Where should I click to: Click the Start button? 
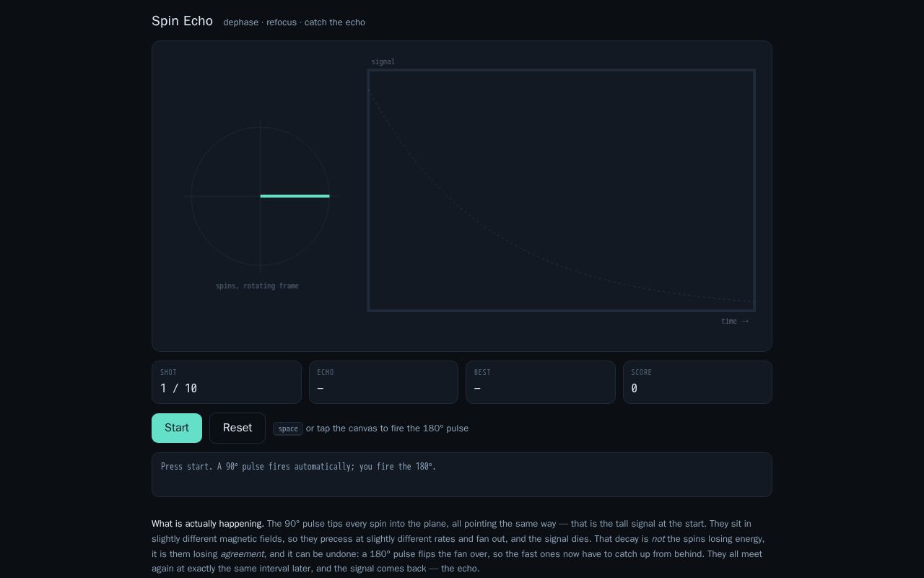click(x=177, y=428)
